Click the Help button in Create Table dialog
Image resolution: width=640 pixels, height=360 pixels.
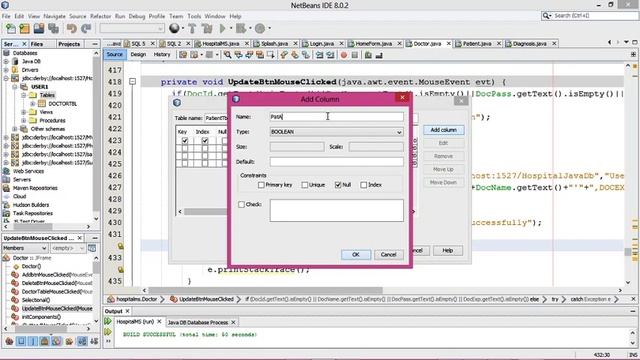click(x=447, y=250)
